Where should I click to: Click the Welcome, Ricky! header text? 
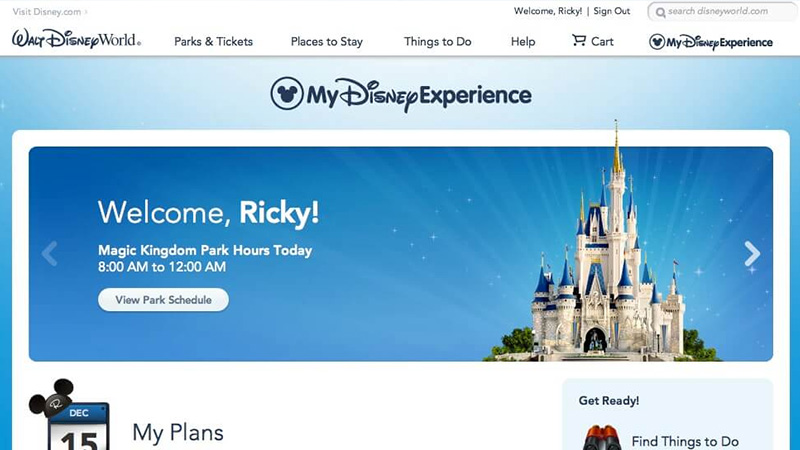coord(547,11)
